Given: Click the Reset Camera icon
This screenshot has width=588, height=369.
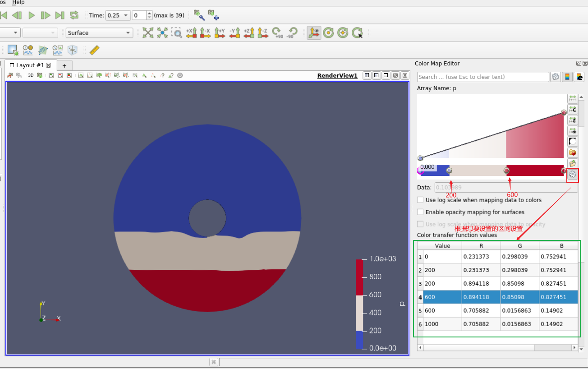Looking at the screenshot, I should point(148,32).
